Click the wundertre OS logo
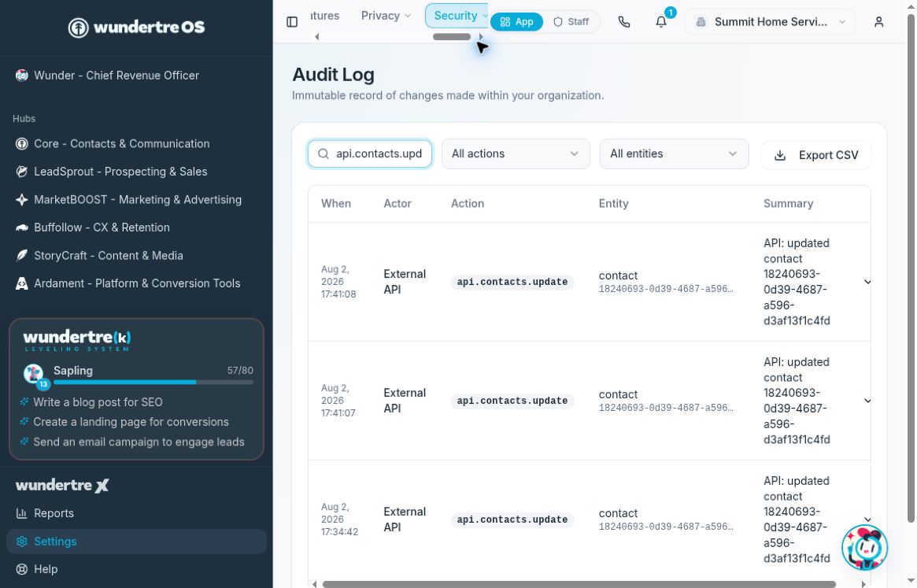The image size is (917, 588). point(136,27)
